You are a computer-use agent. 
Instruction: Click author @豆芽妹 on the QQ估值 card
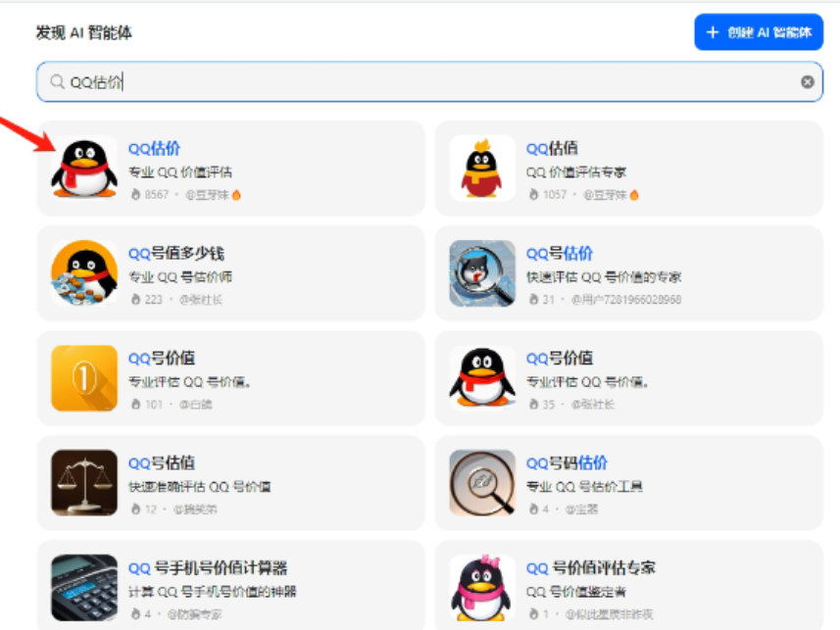click(x=606, y=194)
